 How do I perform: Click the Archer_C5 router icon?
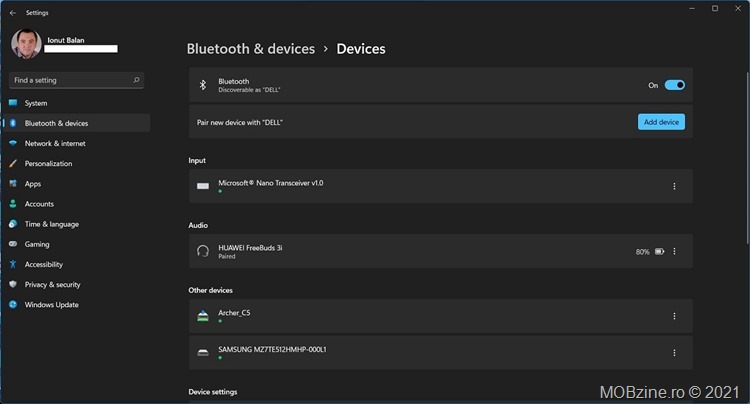[x=203, y=316]
